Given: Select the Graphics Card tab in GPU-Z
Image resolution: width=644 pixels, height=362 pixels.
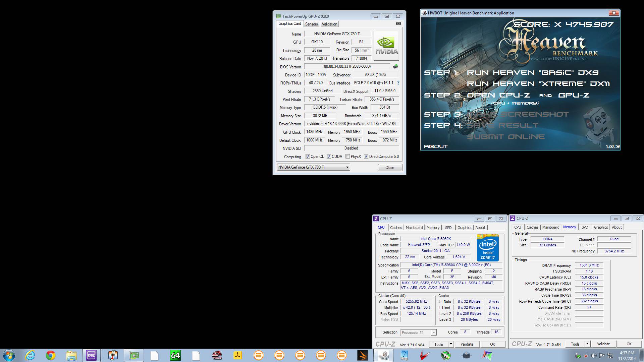Looking at the screenshot, I should [x=289, y=23].
